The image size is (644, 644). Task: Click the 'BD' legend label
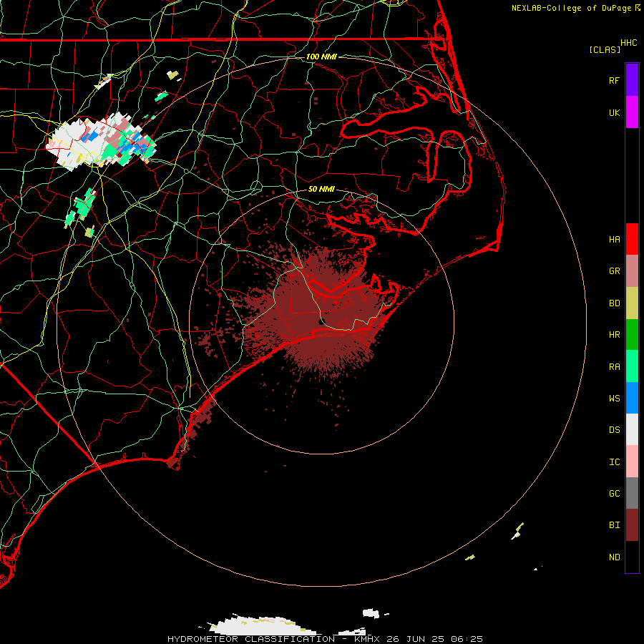point(614,303)
